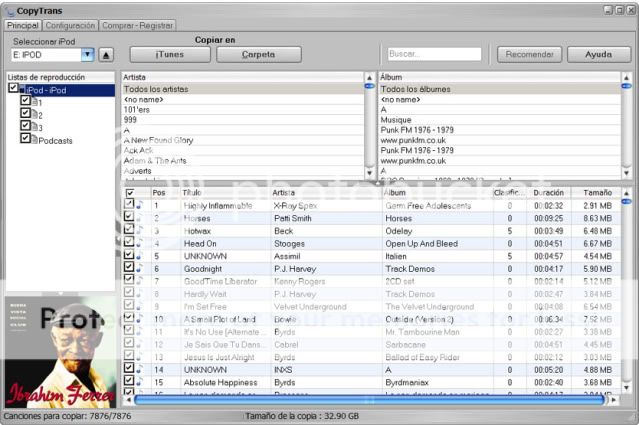Sort tracks by Duración column header
Screen dimensions: 639x425
(549, 193)
